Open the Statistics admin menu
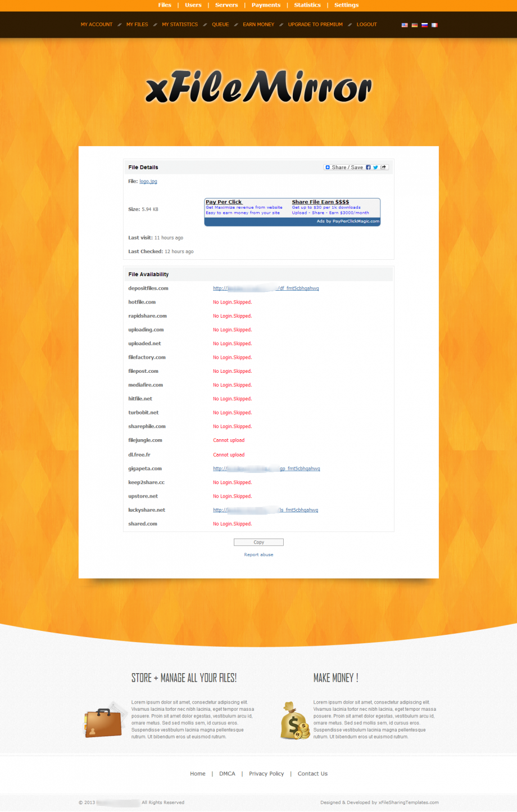517x812 pixels. (307, 5)
